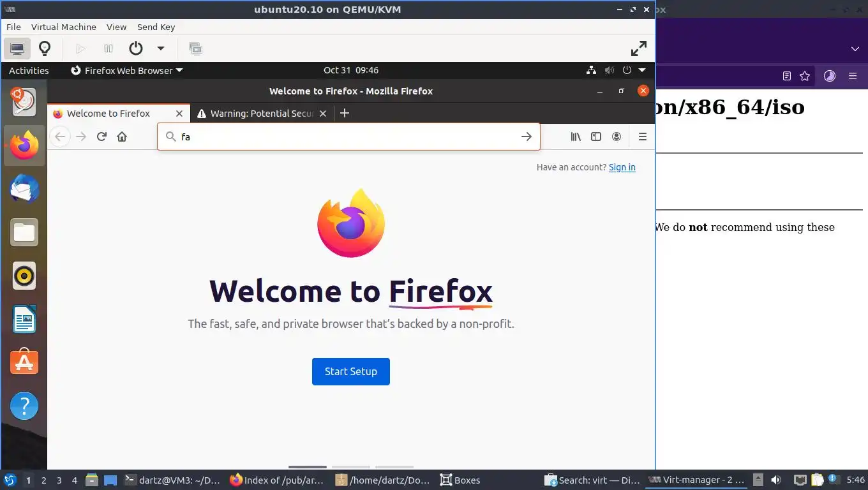Go to first onboarding step indicator
The width and height of the screenshot is (868, 490).
click(308, 467)
